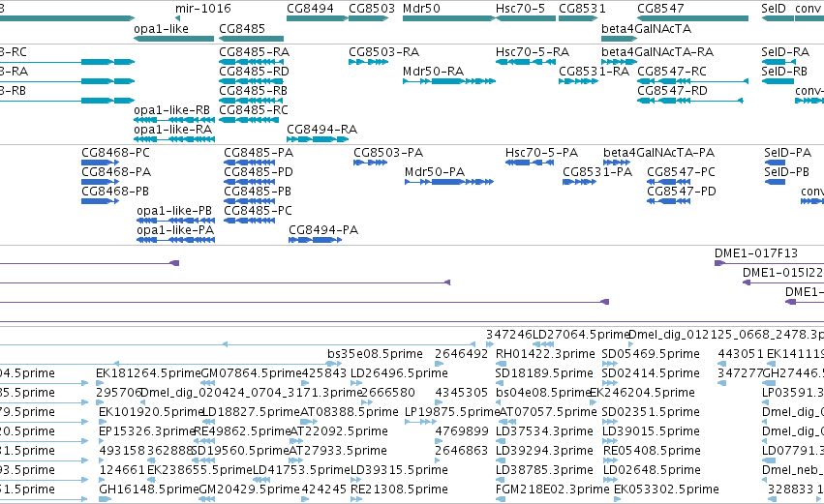Select the CG8531 gene label

[x=582, y=9]
